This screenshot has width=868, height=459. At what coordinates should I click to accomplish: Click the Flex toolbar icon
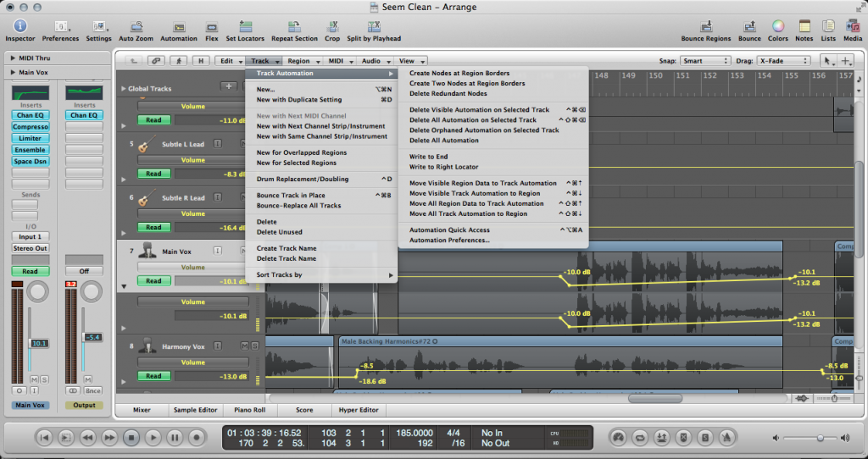[x=212, y=26]
